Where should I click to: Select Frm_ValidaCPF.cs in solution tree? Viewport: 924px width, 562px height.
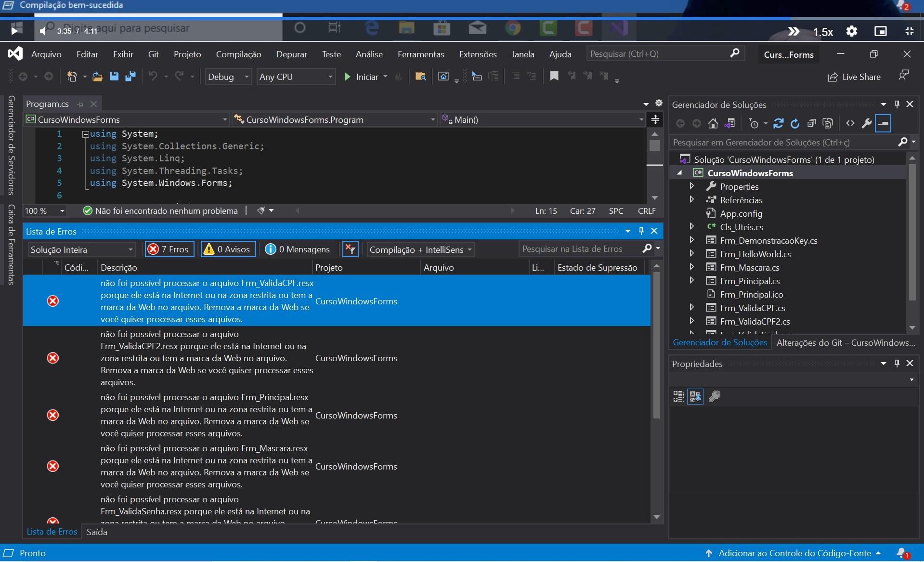(752, 308)
